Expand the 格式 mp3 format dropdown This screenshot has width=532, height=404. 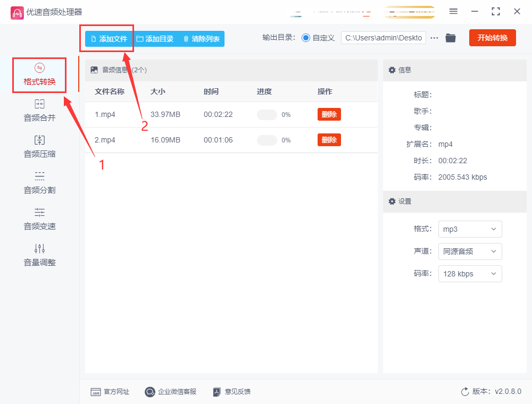[470, 229]
